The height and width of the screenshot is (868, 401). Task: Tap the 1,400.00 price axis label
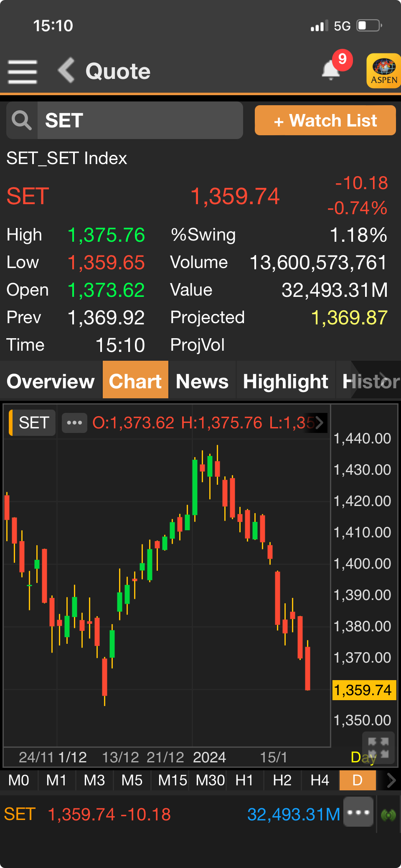tap(362, 564)
